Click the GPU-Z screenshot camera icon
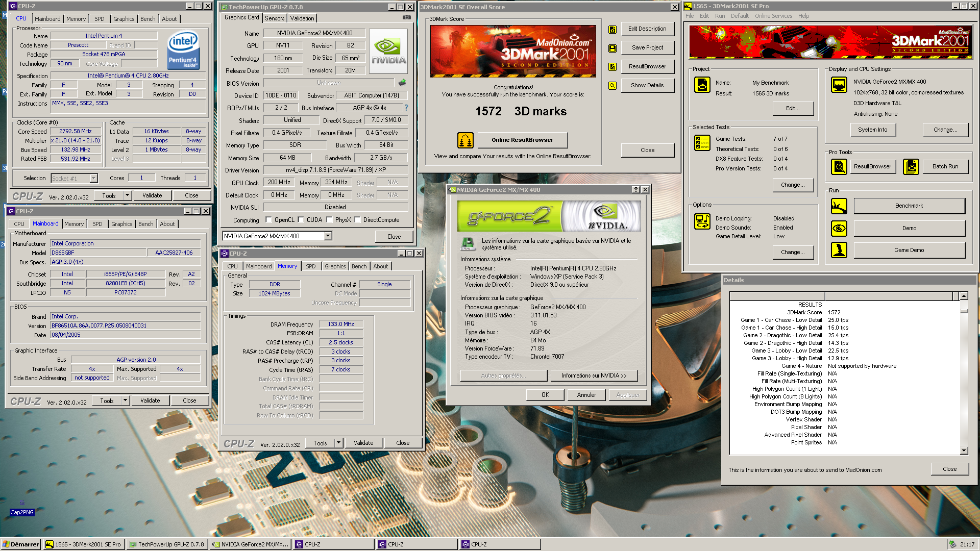 407,17
